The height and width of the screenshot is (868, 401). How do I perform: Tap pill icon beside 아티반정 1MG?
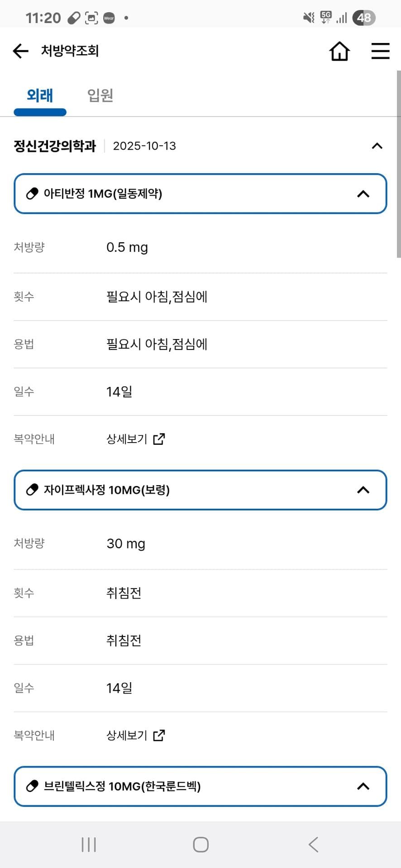pos(32,194)
